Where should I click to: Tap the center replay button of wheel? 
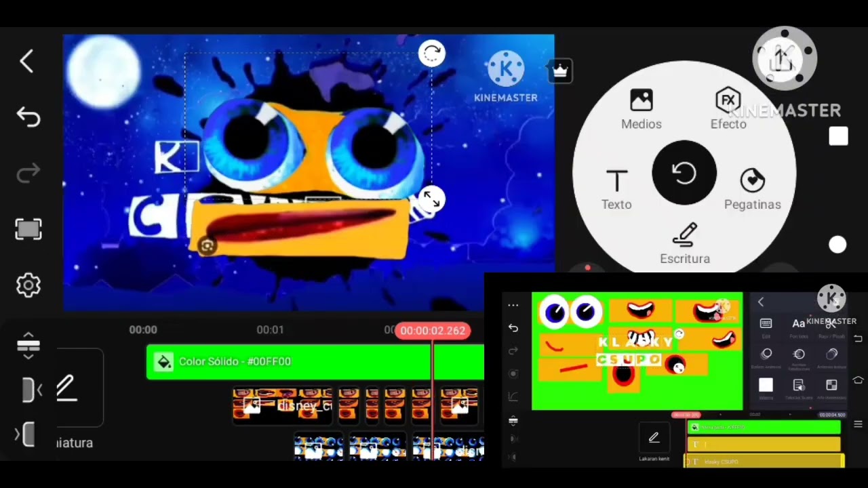(684, 173)
